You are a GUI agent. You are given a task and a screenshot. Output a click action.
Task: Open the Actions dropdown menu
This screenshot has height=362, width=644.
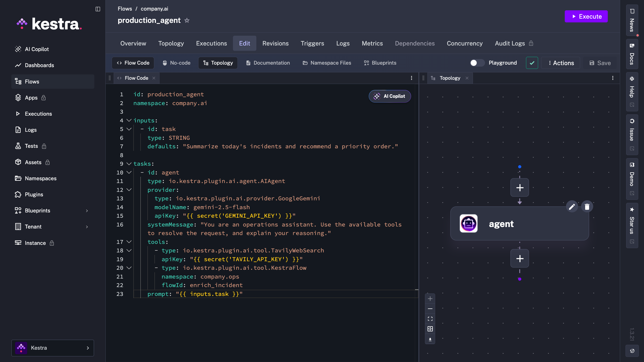561,63
